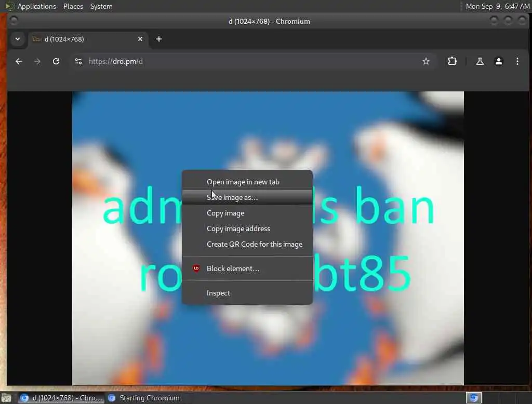Open the Chrome Labs flask icon

pos(480,61)
